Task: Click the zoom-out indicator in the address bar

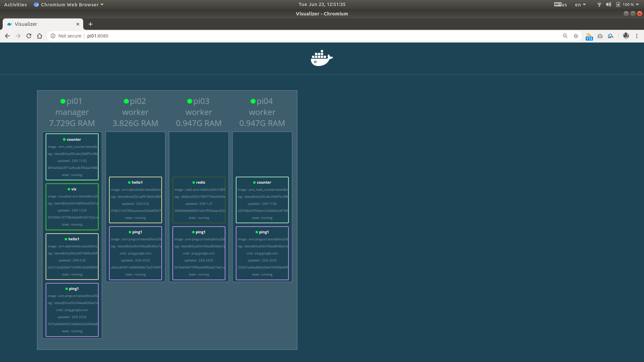Action: (x=565, y=36)
